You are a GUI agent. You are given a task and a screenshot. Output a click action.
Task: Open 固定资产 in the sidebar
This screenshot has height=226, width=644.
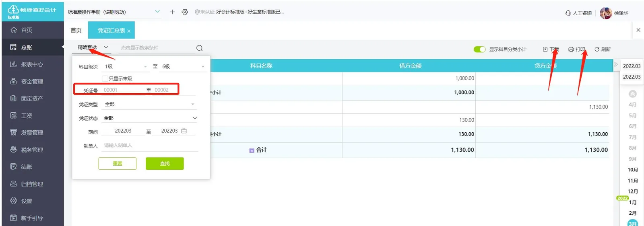pos(33,98)
